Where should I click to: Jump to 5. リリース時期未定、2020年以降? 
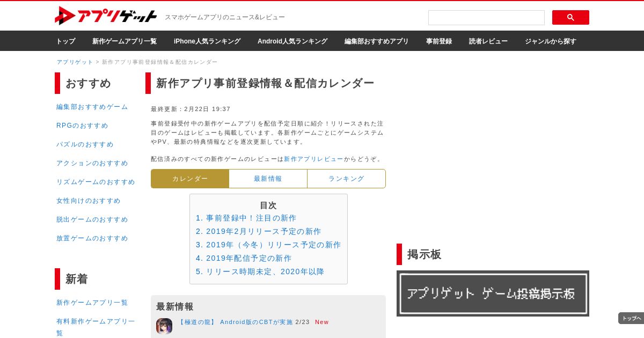point(260,271)
